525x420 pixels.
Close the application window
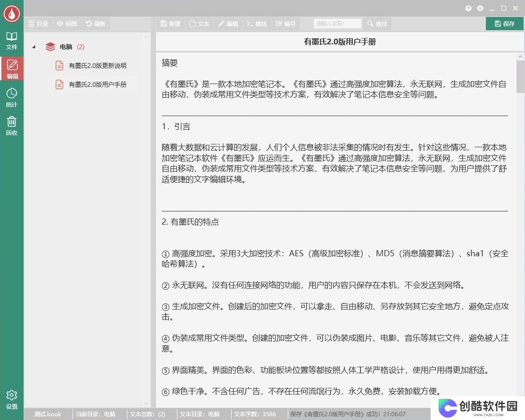(516, 8)
